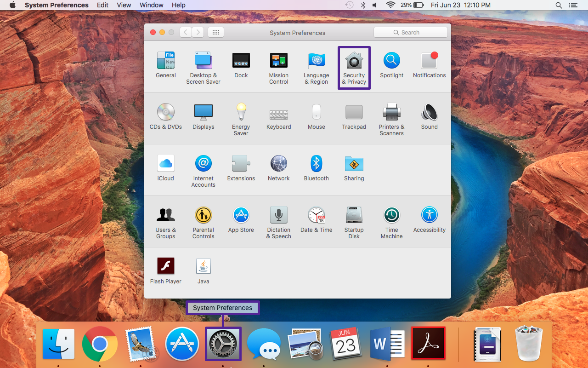Open the Dock preferences pane
The height and width of the screenshot is (368, 588).
pyautogui.click(x=241, y=65)
